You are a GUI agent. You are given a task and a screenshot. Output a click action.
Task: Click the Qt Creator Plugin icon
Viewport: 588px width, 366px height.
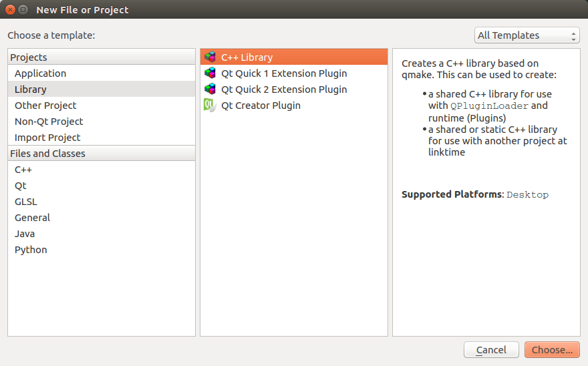pos(210,106)
